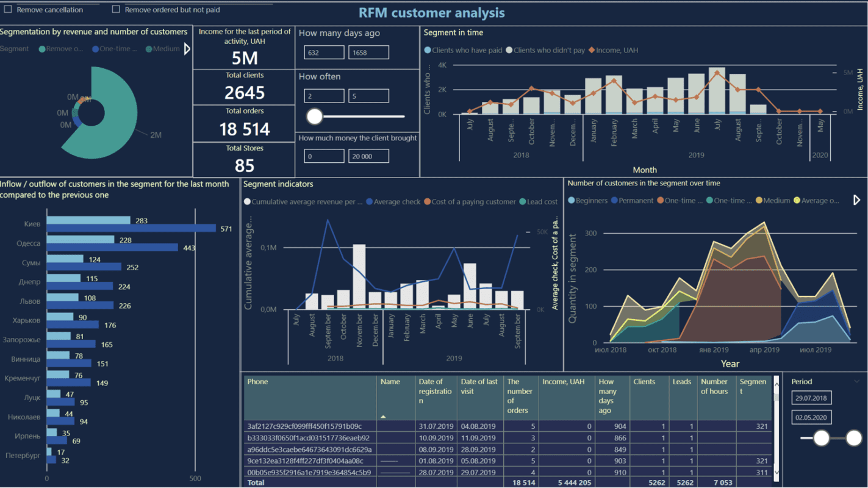The width and height of the screenshot is (868, 488).
Task: Sort table by Income, UAH column header
Action: (x=563, y=382)
